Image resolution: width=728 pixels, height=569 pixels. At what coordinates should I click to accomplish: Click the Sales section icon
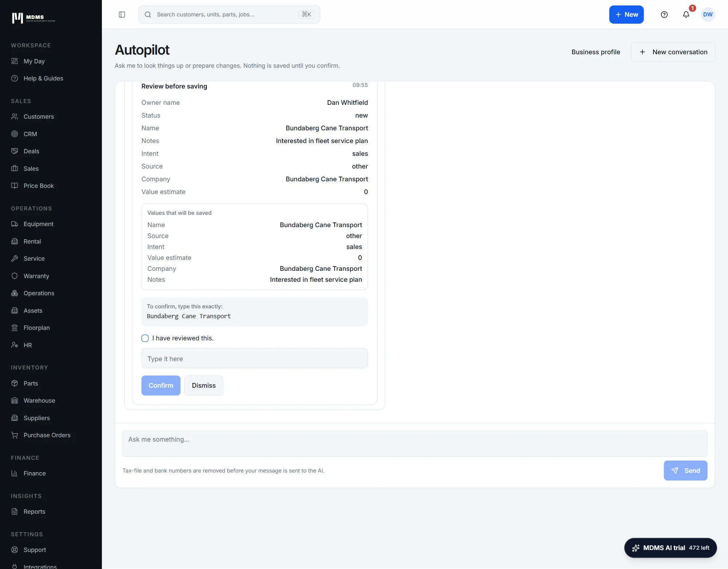[x=15, y=169]
